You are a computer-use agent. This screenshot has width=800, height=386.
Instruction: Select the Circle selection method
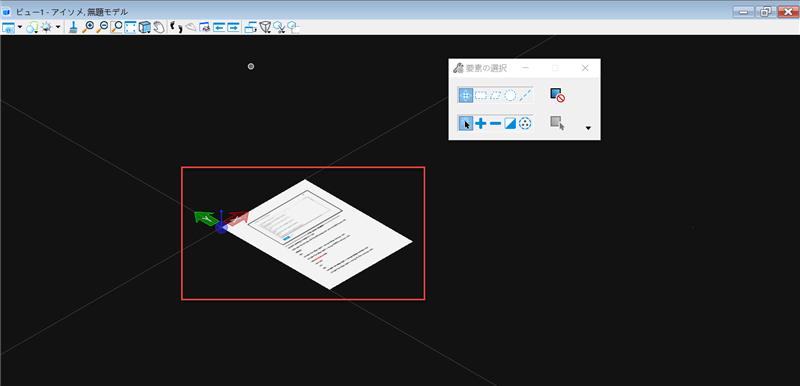point(510,95)
